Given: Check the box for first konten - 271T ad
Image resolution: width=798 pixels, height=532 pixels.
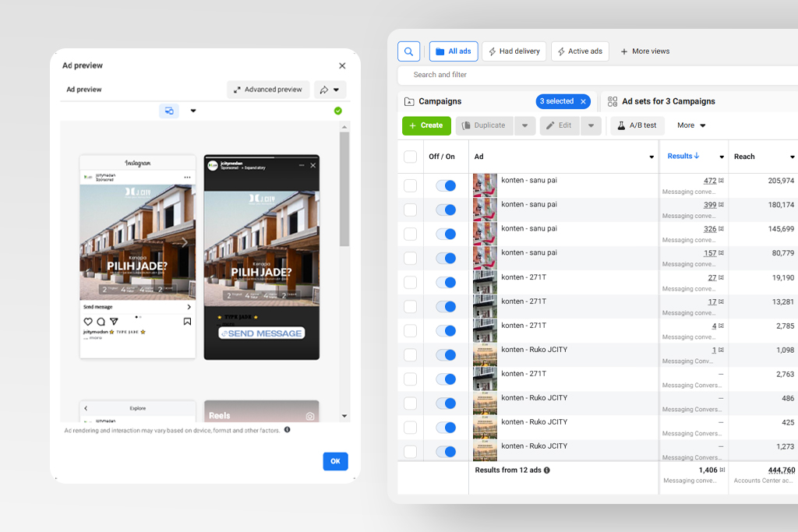Looking at the screenshot, I should (410, 283).
